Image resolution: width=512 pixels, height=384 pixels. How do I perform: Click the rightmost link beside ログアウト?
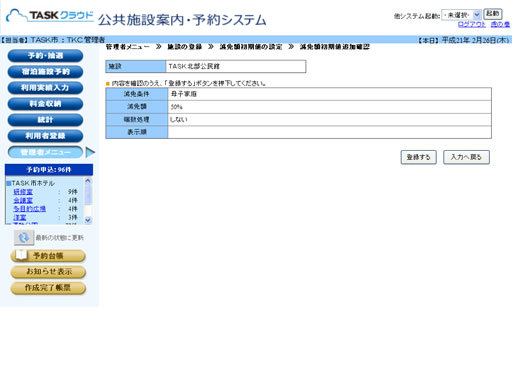click(500, 24)
